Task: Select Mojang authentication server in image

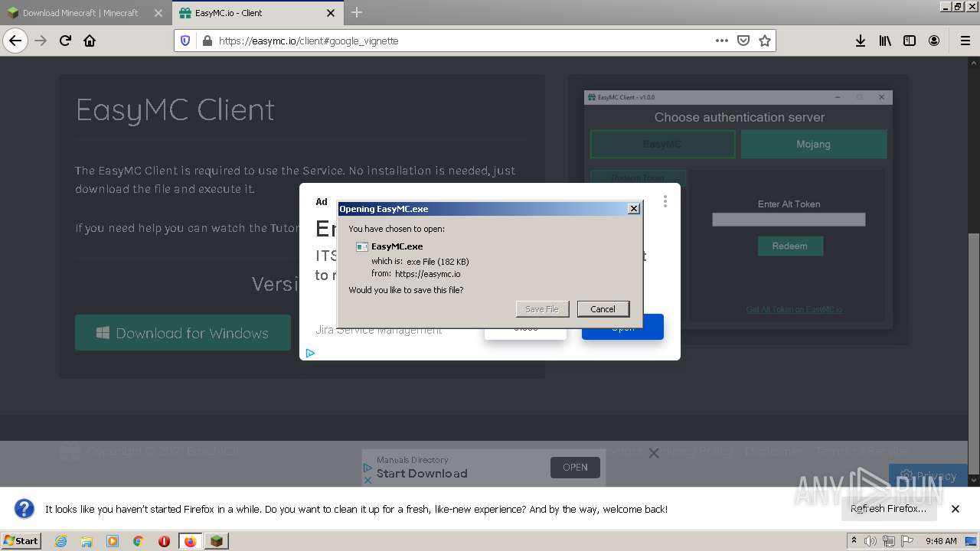Action: 813,144
